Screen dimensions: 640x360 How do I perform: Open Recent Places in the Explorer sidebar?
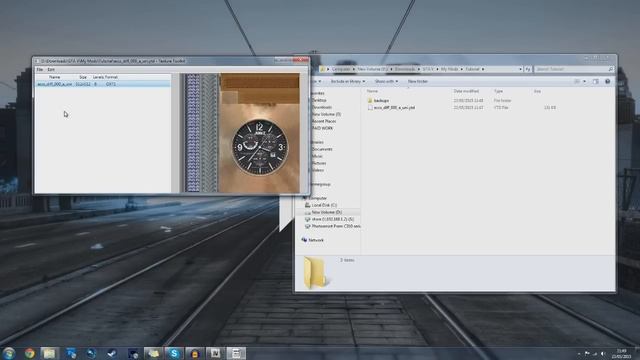click(x=324, y=121)
